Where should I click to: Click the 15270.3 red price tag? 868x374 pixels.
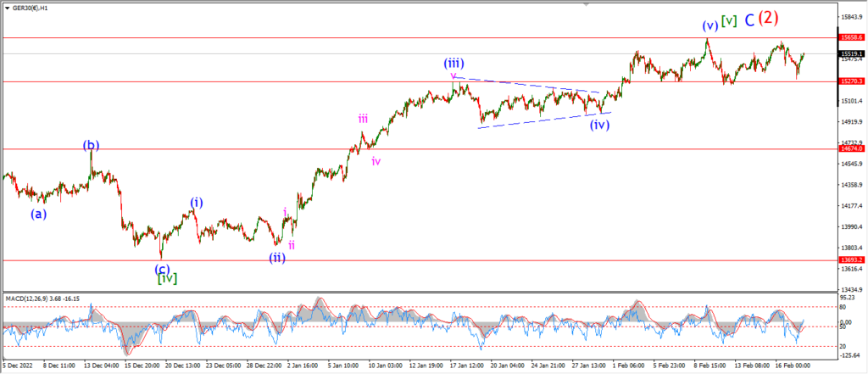tap(851, 81)
